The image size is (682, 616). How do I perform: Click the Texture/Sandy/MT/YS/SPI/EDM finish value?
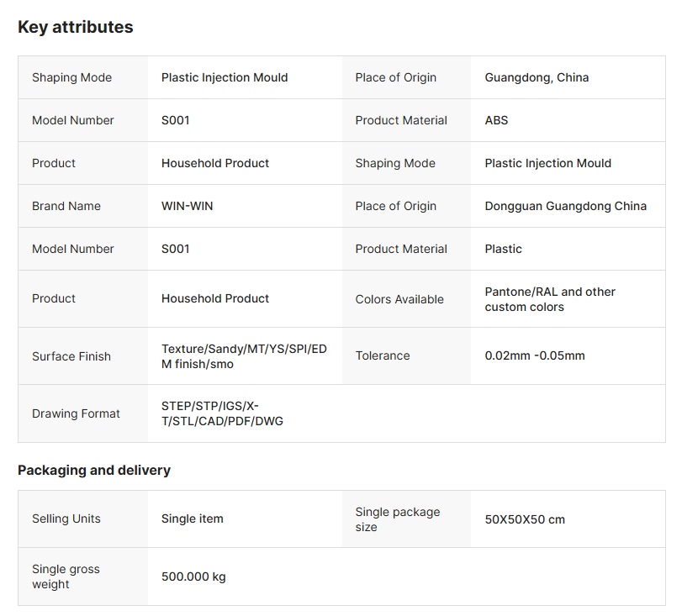click(244, 356)
